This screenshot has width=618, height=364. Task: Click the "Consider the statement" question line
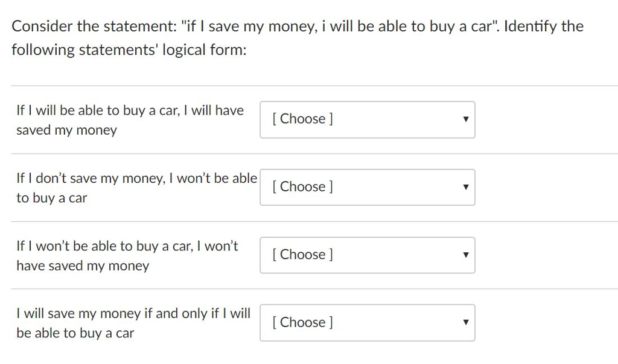(x=298, y=27)
